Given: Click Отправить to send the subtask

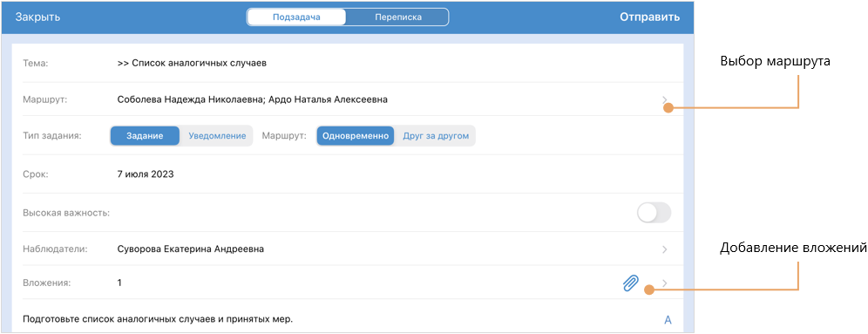Looking at the screenshot, I should point(650,17).
